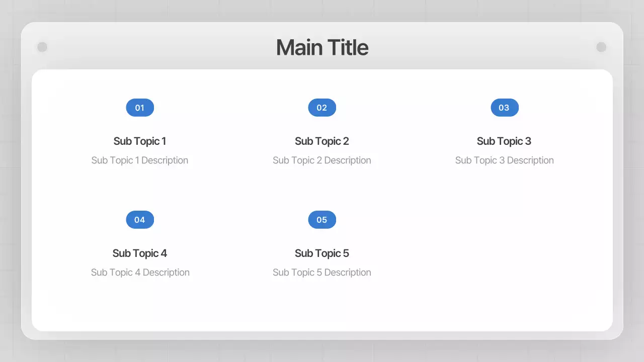
Task: Click the Sub Topic 1 Description text
Action: click(140, 160)
